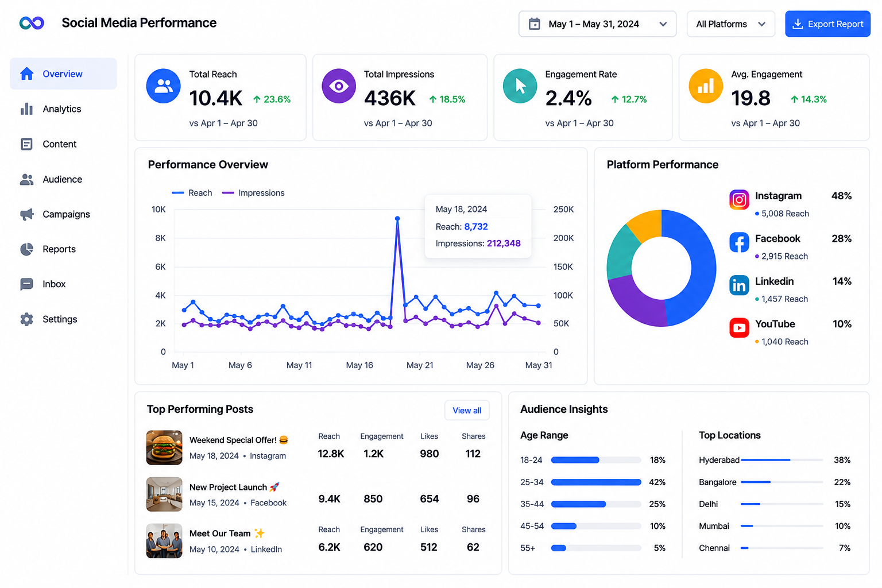882x588 pixels.
Task: Click the Avg. Engagement 14.3% up arrow
Action: click(x=794, y=99)
